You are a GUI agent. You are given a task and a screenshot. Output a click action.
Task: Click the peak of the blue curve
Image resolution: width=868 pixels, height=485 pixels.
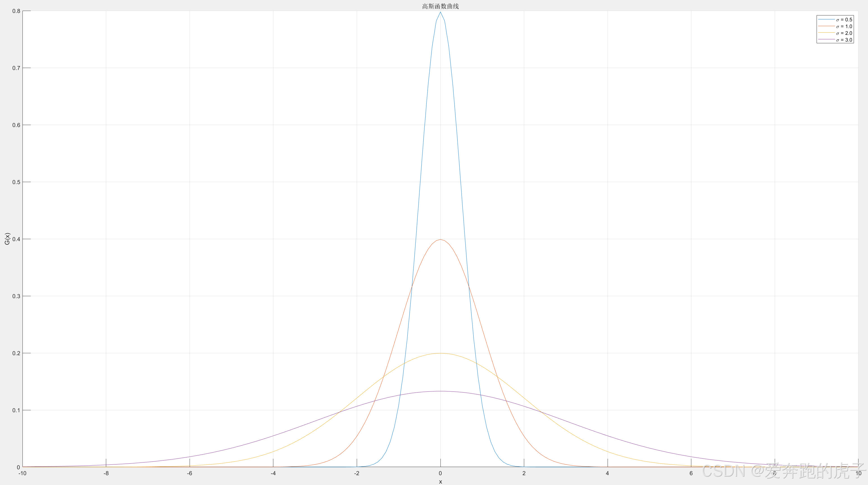[x=440, y=12]
